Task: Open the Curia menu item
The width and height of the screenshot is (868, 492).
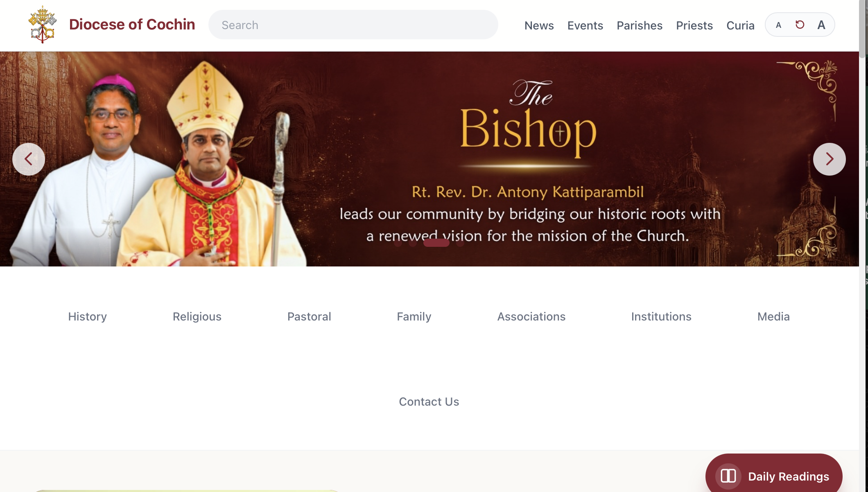Action: coord(740,25)
